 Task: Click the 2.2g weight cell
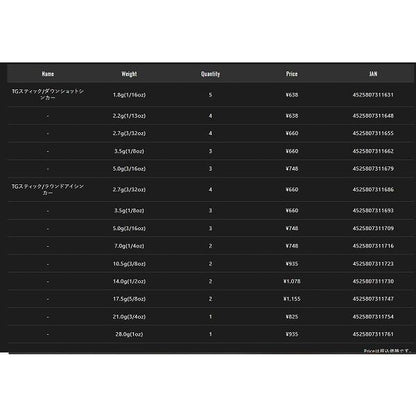(129, 116)
